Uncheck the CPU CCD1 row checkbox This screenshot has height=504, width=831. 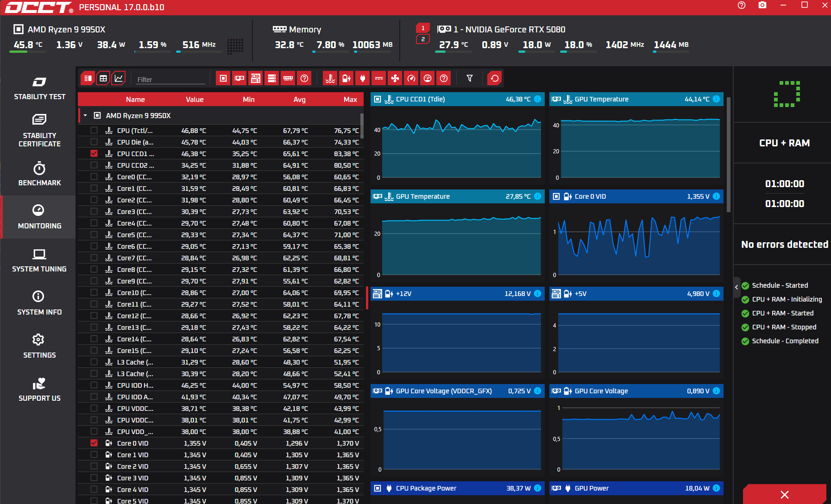coord(94,153)
